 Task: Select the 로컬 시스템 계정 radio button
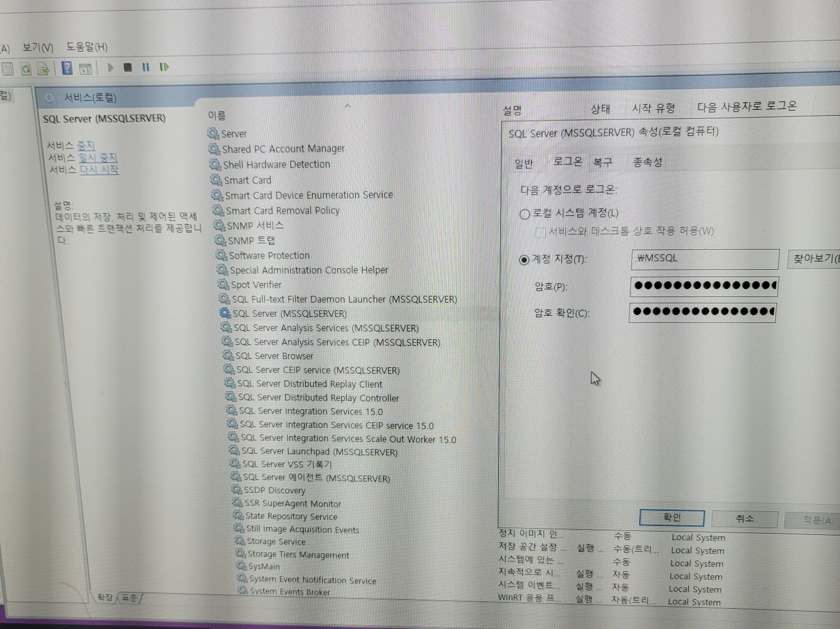coord(525,214)
